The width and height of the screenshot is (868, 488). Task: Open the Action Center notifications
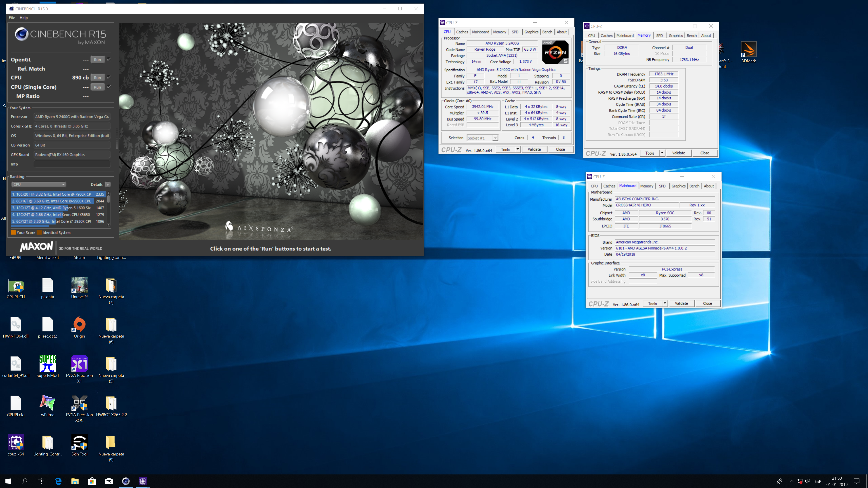856,481
